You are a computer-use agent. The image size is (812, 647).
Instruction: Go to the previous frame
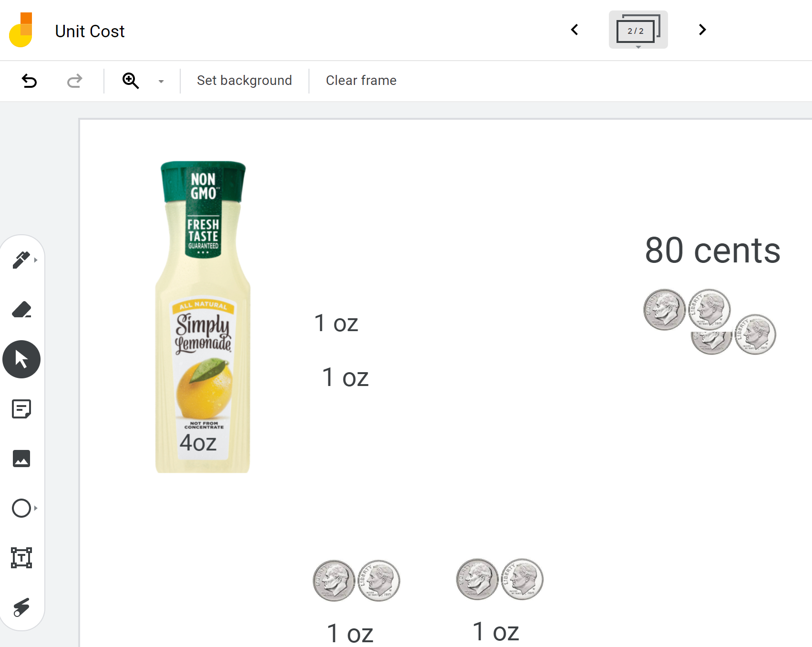coord(575,30)
